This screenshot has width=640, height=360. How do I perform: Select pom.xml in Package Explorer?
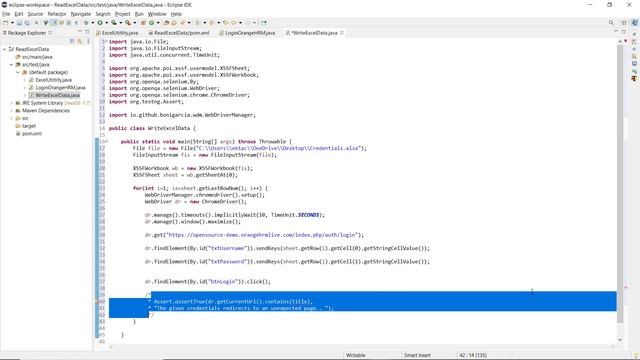pos(29,134)
